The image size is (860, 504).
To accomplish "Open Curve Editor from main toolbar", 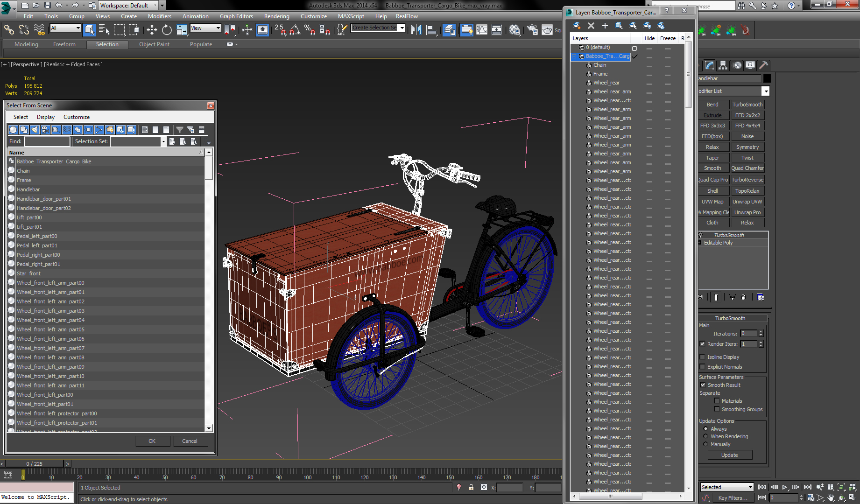I will (482, 30).
